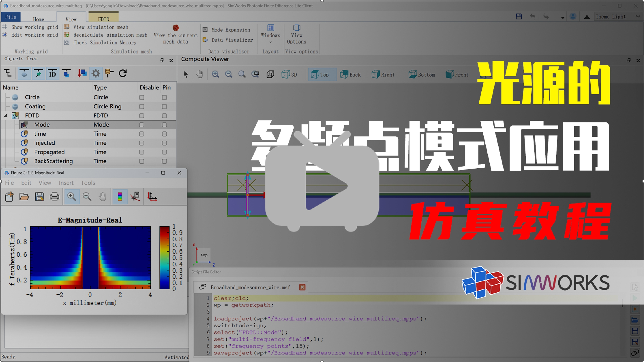Screen dimensions: 644x362
Task: Click the redo arrow in title toolbar
Action: [546, 17]
